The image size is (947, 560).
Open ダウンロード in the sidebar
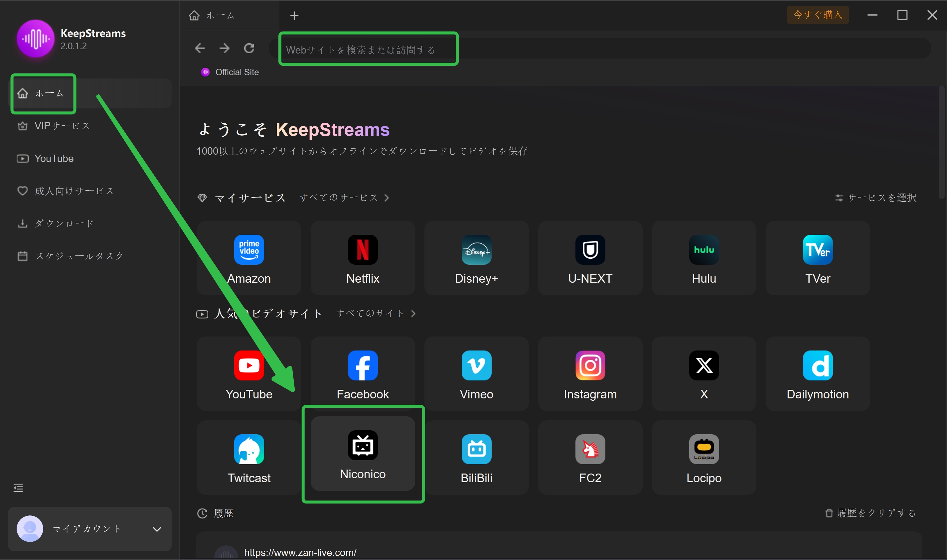pyautogui.click(x=90, y=224)
